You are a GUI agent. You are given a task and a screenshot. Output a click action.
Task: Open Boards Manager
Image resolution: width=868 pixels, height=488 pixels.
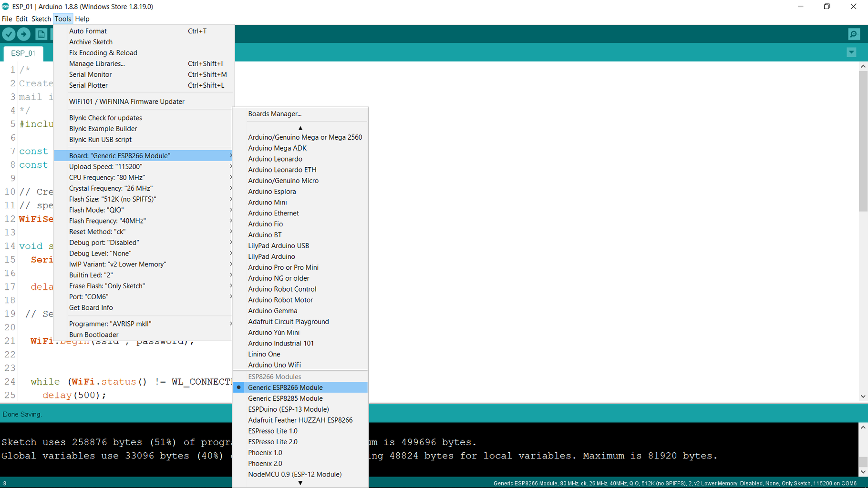click(x=274, y=113)
